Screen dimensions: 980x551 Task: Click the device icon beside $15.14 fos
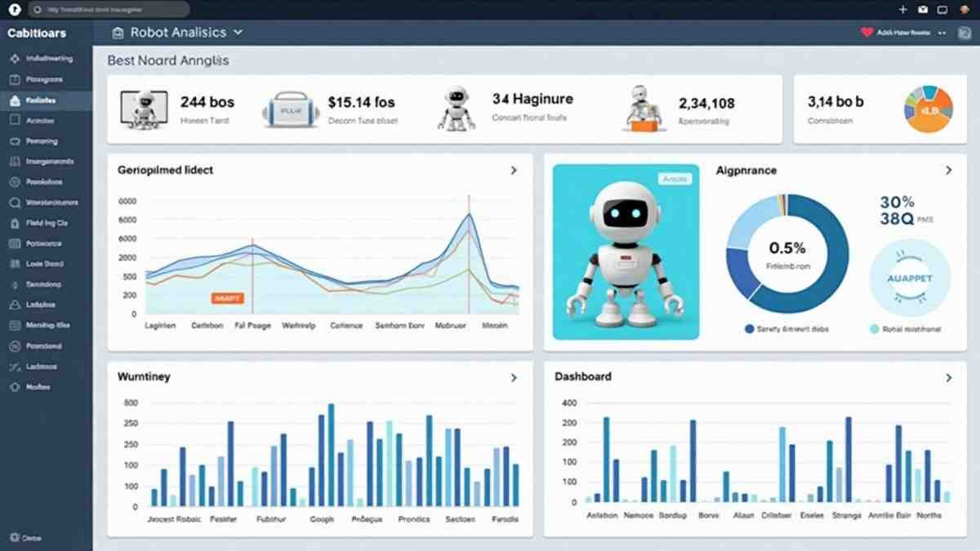click(x=290, y=109)
